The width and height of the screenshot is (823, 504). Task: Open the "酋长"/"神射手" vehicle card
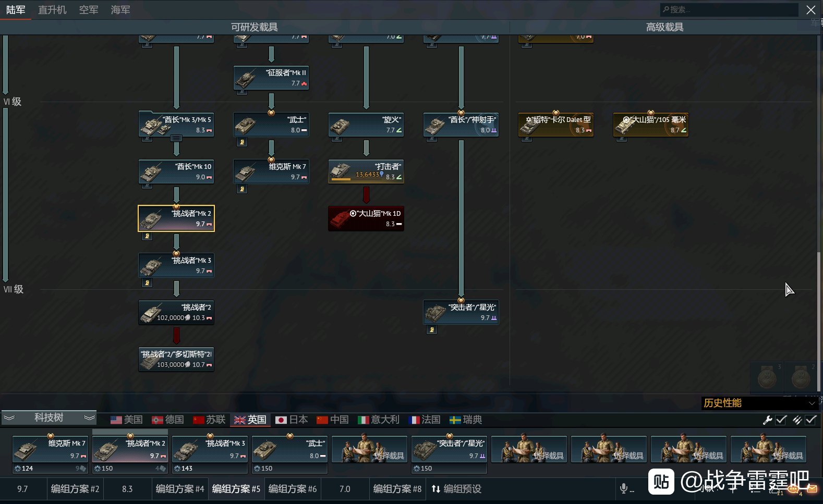point(461,125)
